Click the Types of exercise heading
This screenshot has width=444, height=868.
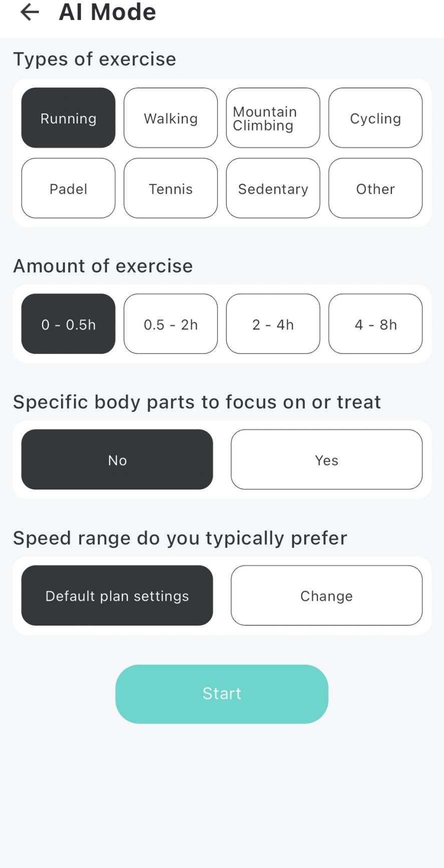(95, 59)
